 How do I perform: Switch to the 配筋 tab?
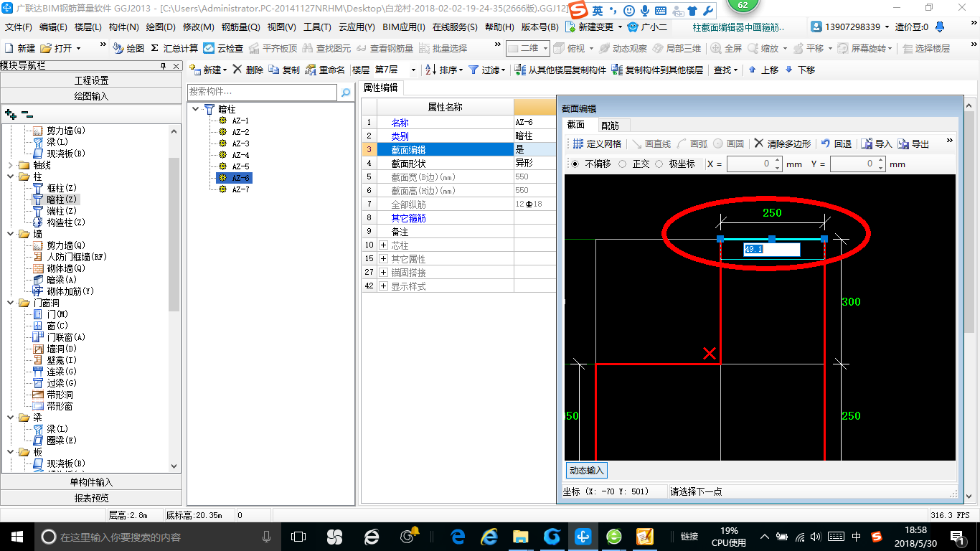click(x=610, y=126)
